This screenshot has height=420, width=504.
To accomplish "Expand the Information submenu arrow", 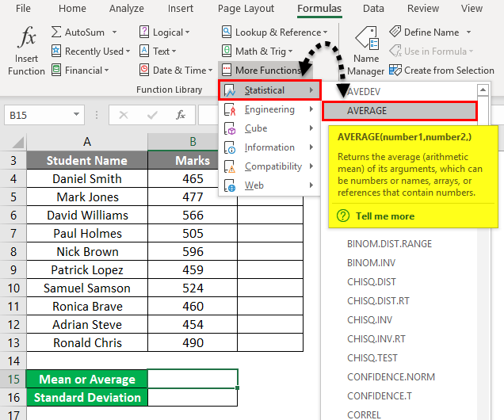I will pos(311,147).
